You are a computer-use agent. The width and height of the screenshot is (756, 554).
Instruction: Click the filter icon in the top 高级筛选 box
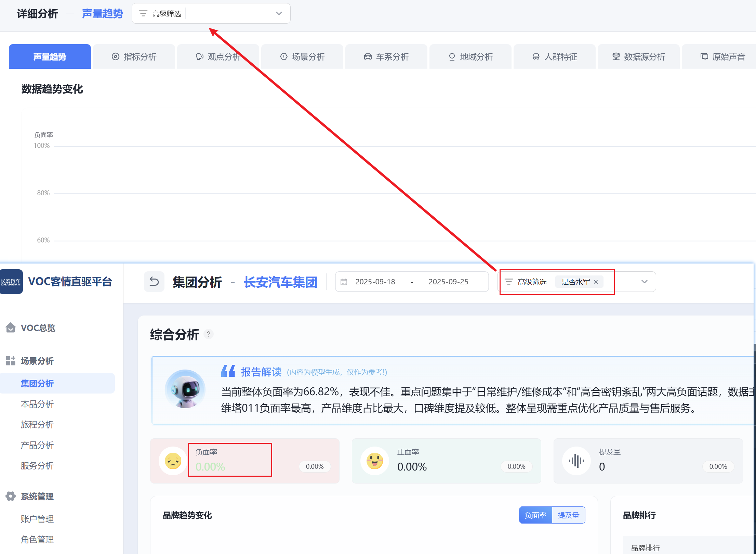143,14
